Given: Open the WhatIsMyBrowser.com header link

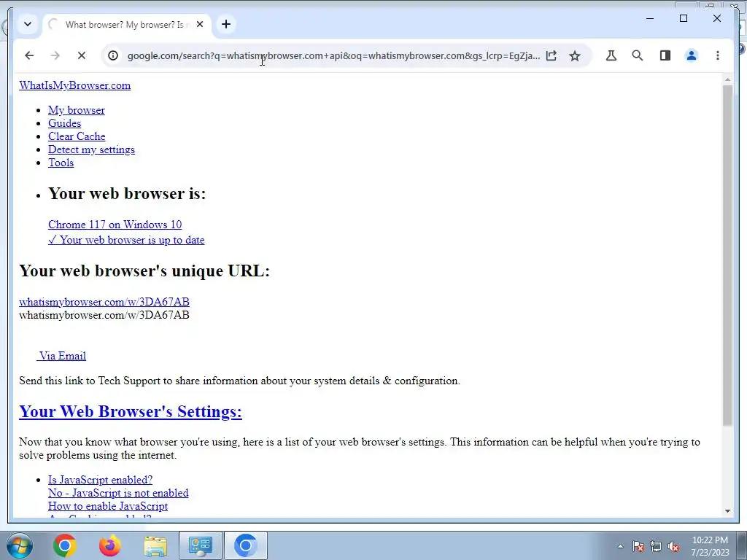Looking at the screenshot, I should [x=75, y=86].
